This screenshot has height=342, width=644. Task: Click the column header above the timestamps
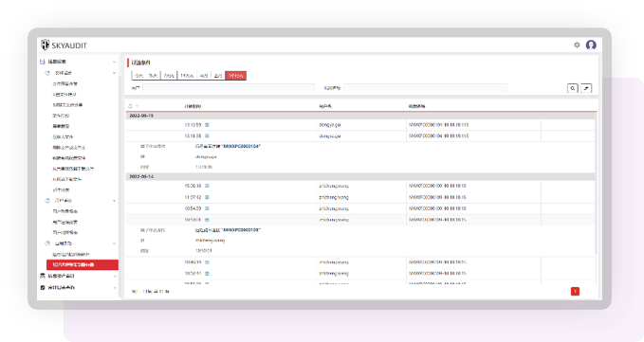point(193,106)
